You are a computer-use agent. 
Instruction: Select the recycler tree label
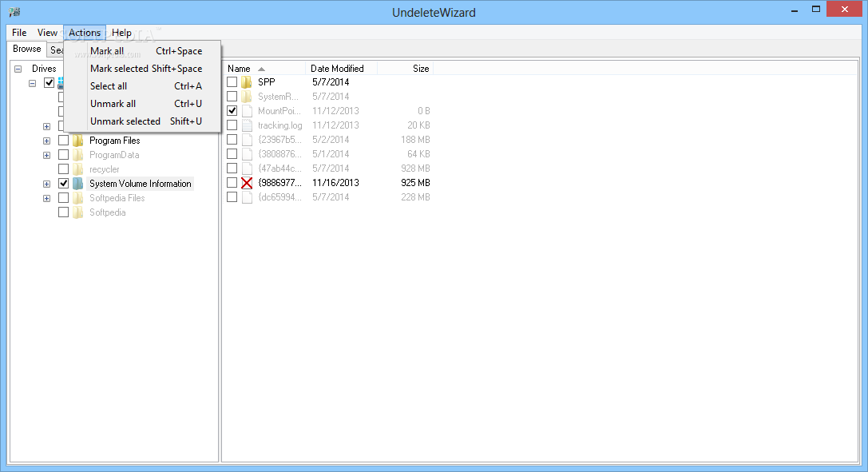[104, 169]
